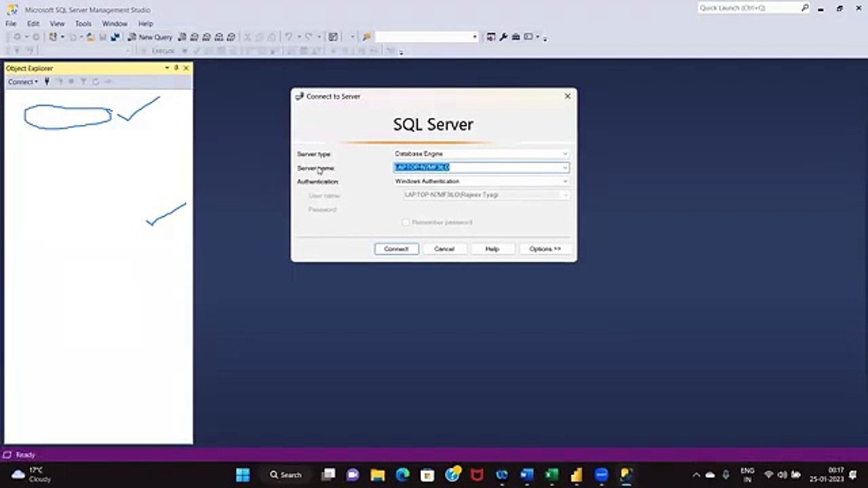The image size is (868, 488).
Task: Open Zoom blue icon on taskbar
Action: [601, 474]
